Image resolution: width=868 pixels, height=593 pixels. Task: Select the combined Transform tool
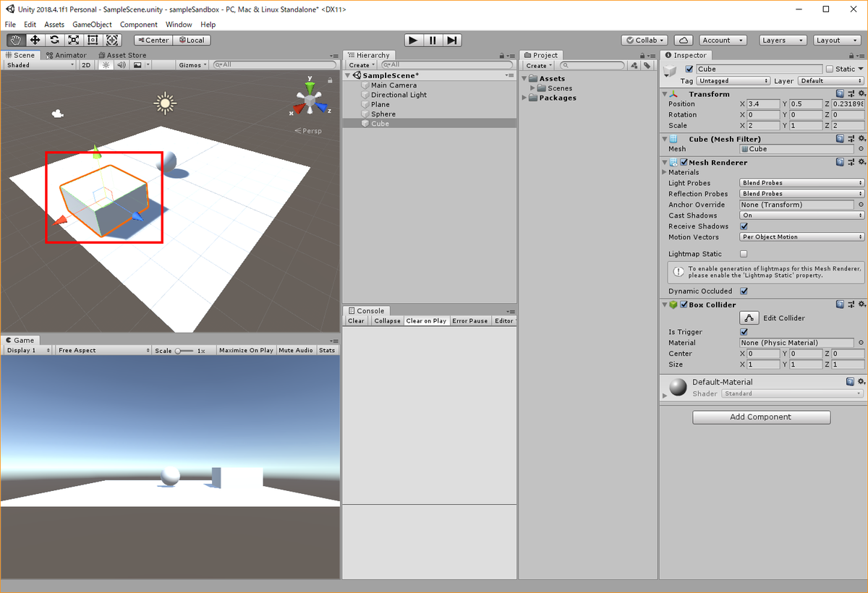pos(112,40)
